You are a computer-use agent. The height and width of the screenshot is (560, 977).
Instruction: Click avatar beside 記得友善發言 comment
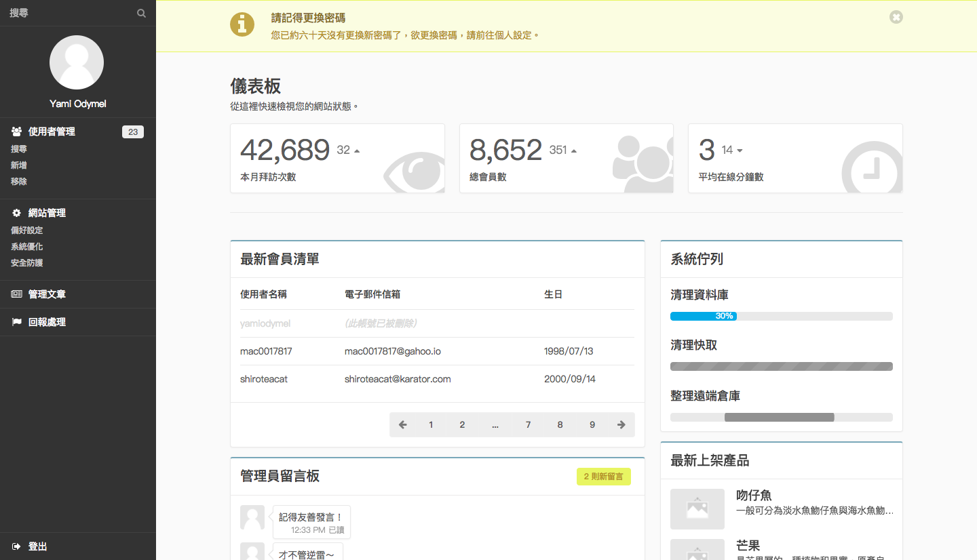[x=252, y=517]
